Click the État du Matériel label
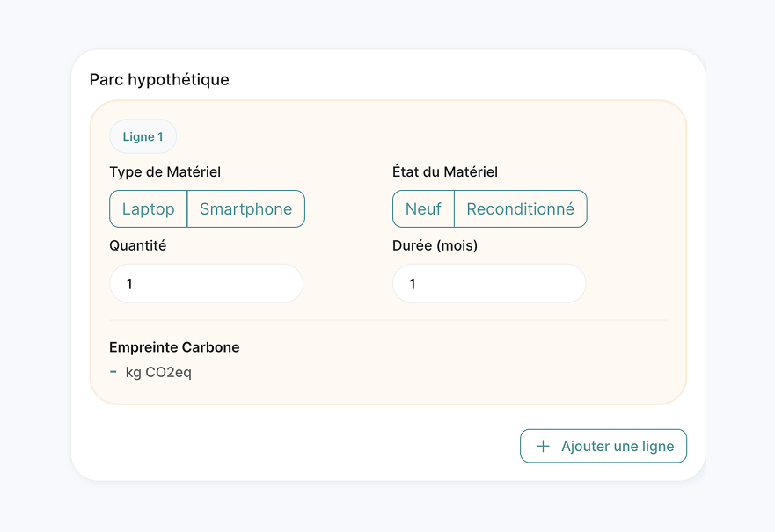This screenshot has height=532, width=775. click(x=444, y=172)
